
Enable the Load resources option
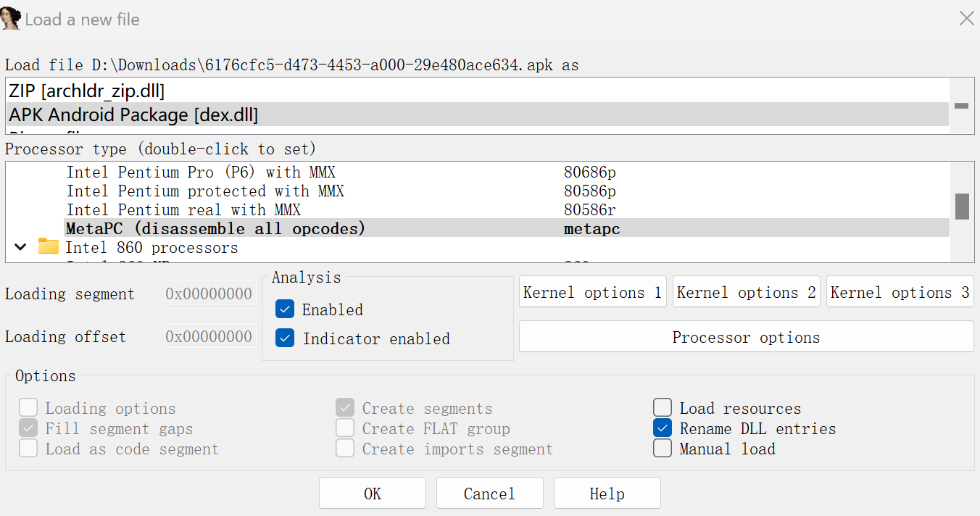[663, 408]
